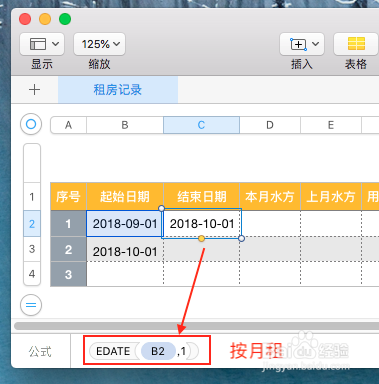Screen dimensions: 379x384
Task: Select row 4 header
Action: point(32,274)
